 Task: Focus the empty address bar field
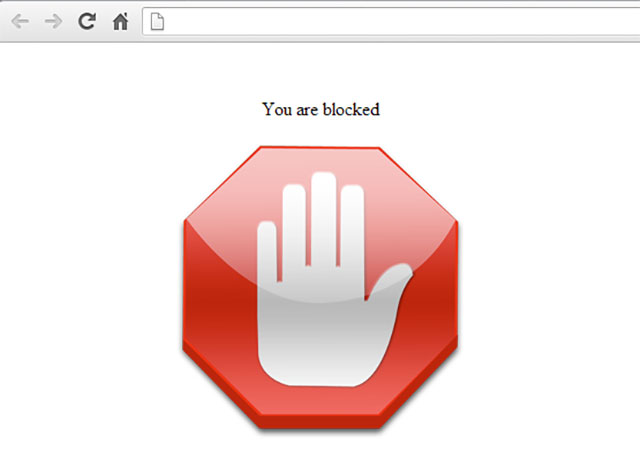coord(391,21)
